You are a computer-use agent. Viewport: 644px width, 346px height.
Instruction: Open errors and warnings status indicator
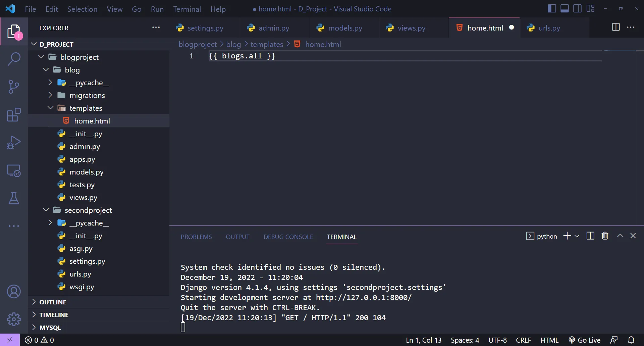pos(39,340)
